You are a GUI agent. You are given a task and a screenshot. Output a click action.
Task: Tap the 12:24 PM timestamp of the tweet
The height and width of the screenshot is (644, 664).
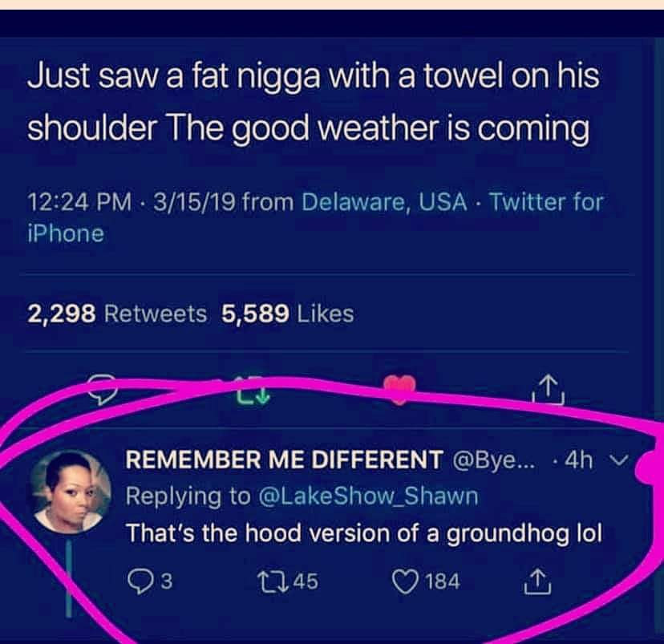point(79,201)
